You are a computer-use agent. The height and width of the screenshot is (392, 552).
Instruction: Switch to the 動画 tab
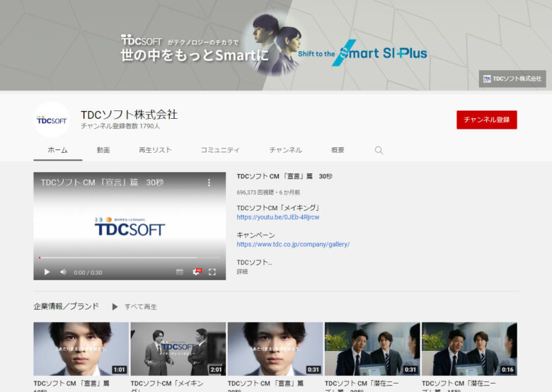(103, 150)
